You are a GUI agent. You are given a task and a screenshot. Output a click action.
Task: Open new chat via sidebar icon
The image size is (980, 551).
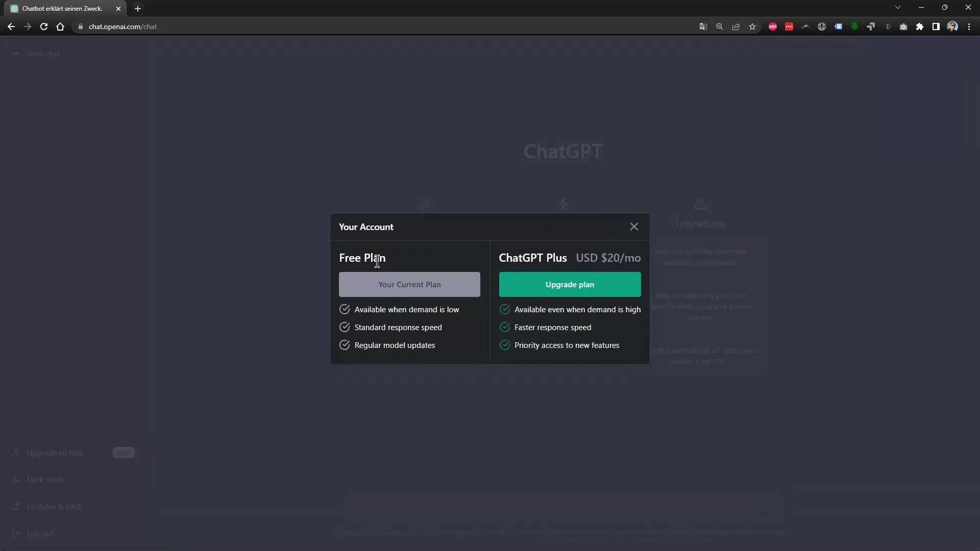pos(16,54)
